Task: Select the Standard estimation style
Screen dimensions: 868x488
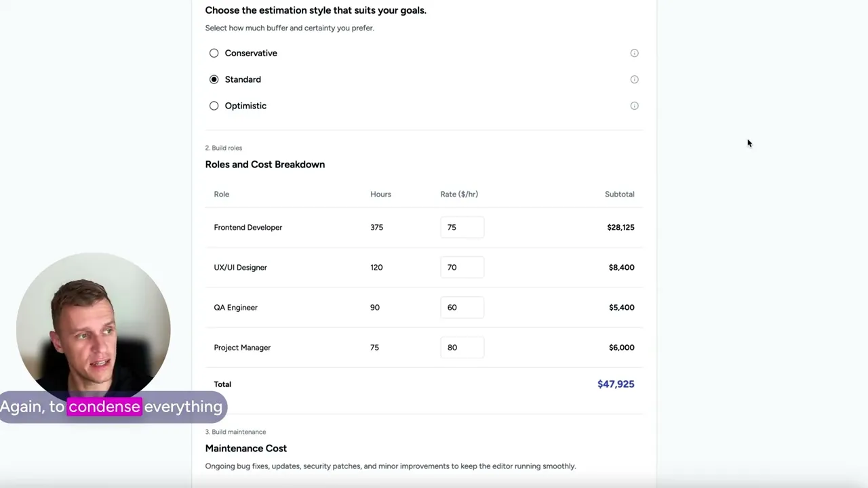Action: coord(214,79)
